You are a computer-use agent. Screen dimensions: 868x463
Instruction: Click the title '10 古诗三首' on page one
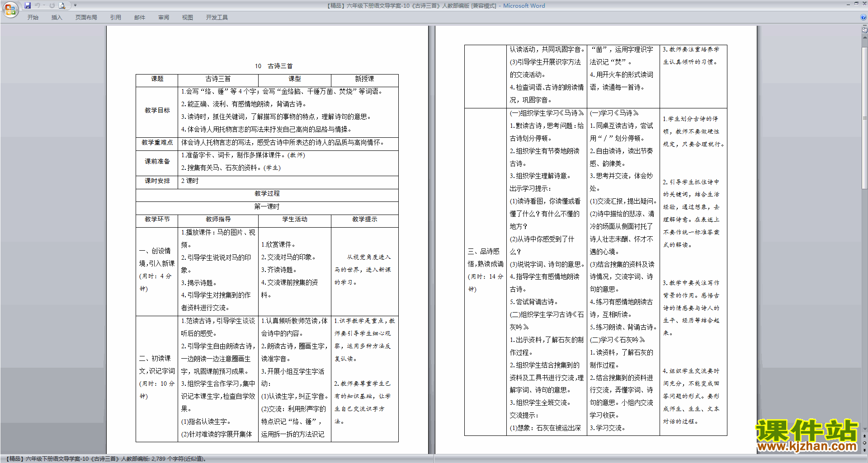274,66
